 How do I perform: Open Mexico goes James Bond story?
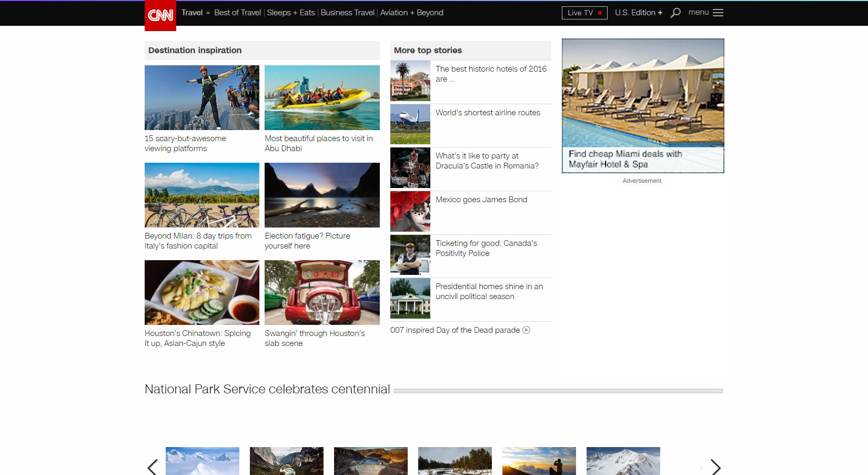(481, 200)
